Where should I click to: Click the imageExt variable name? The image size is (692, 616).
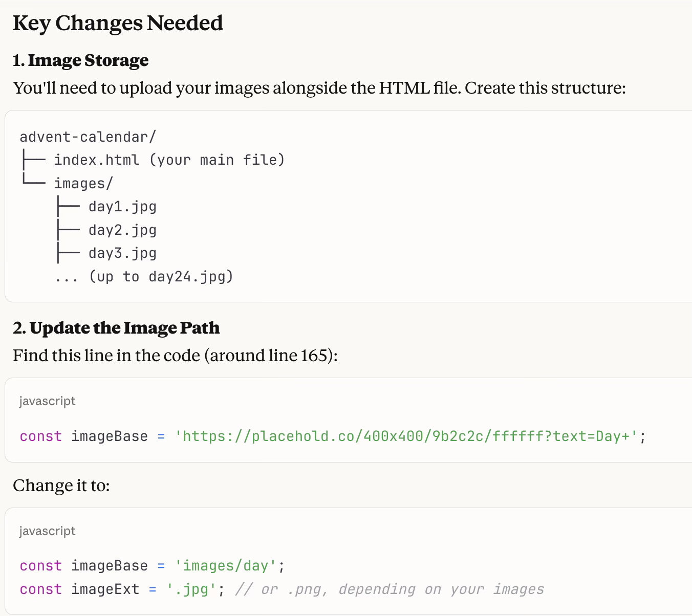pyautogui.click(x=105, y=589)
